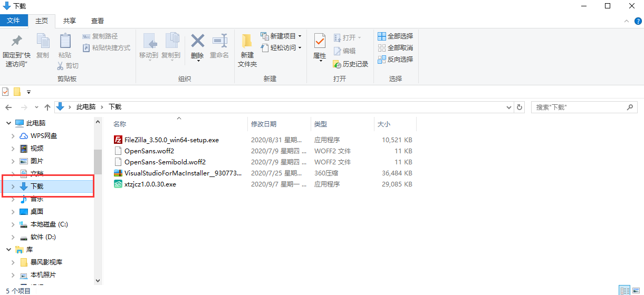Collapse the 库 tree node

[x=9, y=250]
